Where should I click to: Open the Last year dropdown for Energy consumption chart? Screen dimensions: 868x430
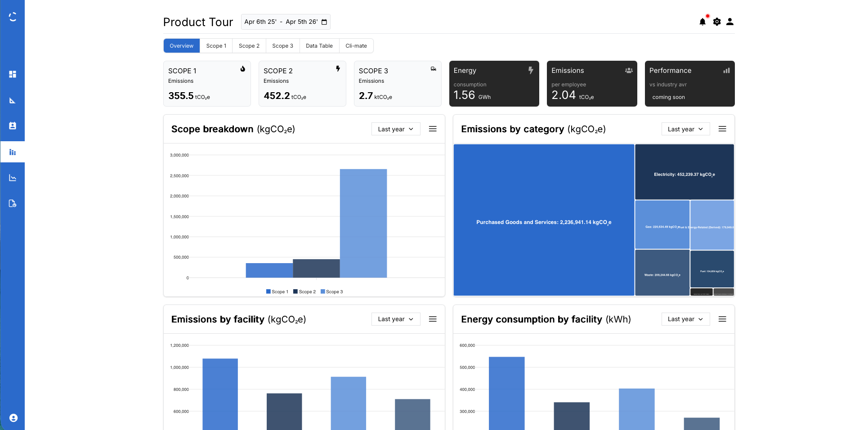click(x=685, y=319)
